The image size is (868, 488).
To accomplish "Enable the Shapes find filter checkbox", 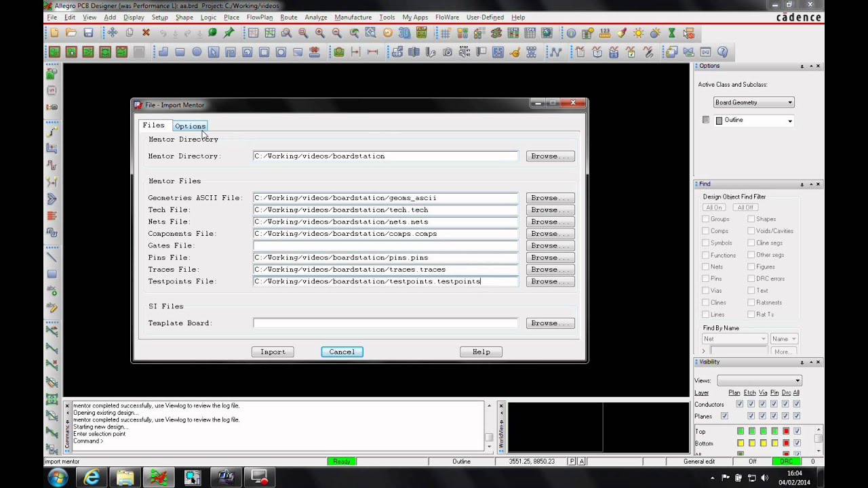I will pyautogui.click(x=751, y=219).
